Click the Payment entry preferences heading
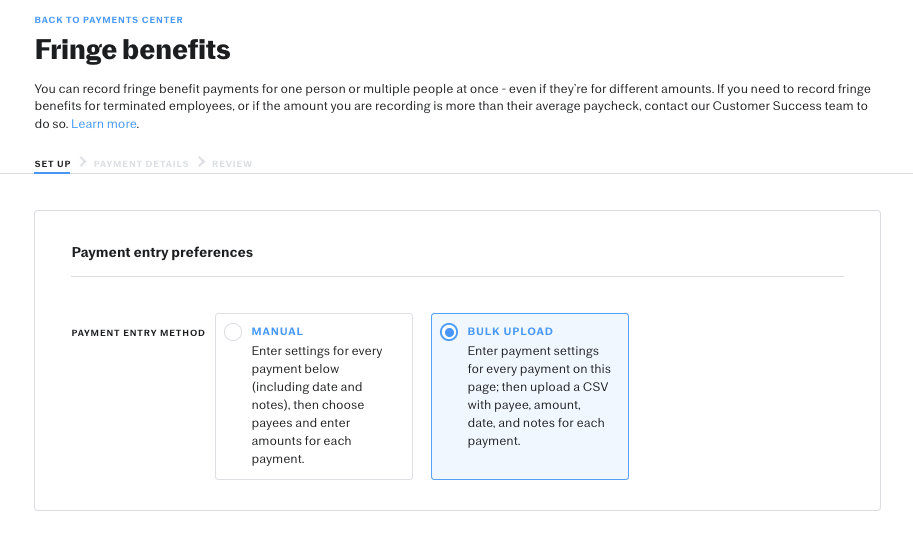Viewport: 913px width, 535px height. pyautogui.click(x=162, y=252)
